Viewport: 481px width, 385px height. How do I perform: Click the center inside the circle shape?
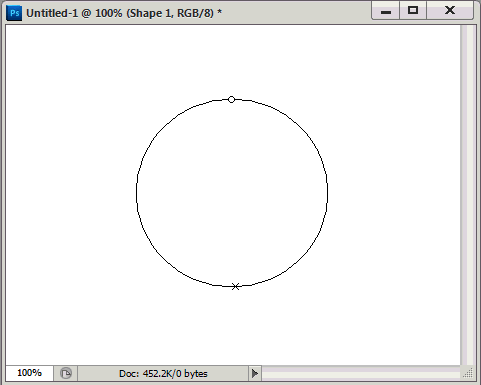pos(232,192)
